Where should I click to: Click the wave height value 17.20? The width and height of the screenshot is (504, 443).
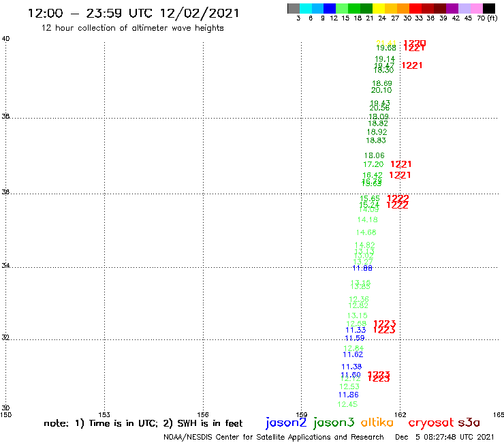point(373,164)
